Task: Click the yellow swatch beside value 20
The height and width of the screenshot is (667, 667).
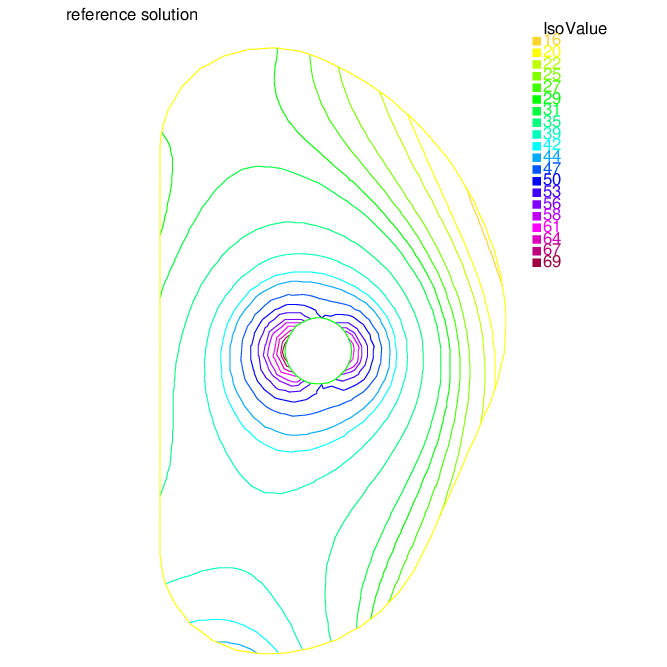Action: pyautogui.click(x=536, y=53)
